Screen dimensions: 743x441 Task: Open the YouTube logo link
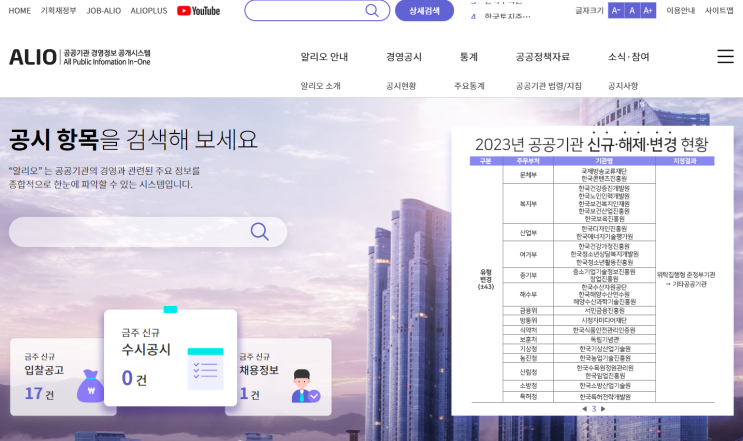coord(199,10)
